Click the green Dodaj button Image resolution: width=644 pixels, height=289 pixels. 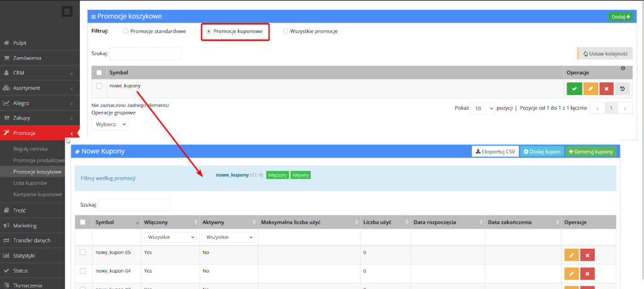pyautogui.click(x=621, y=17)
